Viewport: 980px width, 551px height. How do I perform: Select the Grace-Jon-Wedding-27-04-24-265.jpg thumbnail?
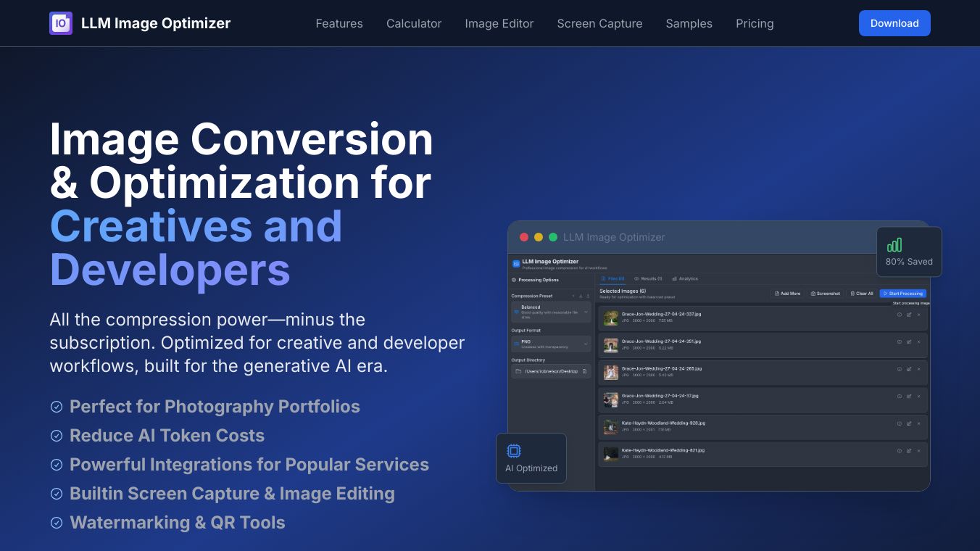coord(611,373)
